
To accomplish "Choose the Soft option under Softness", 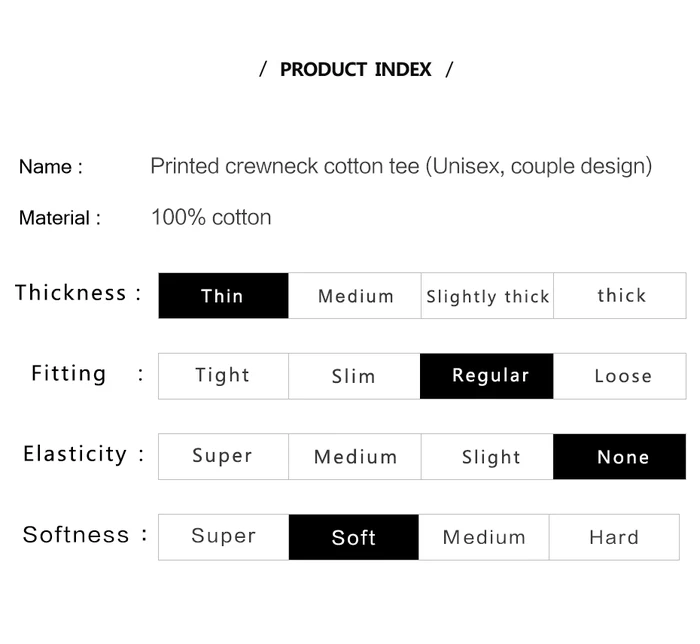I will (x=354, y=537).
